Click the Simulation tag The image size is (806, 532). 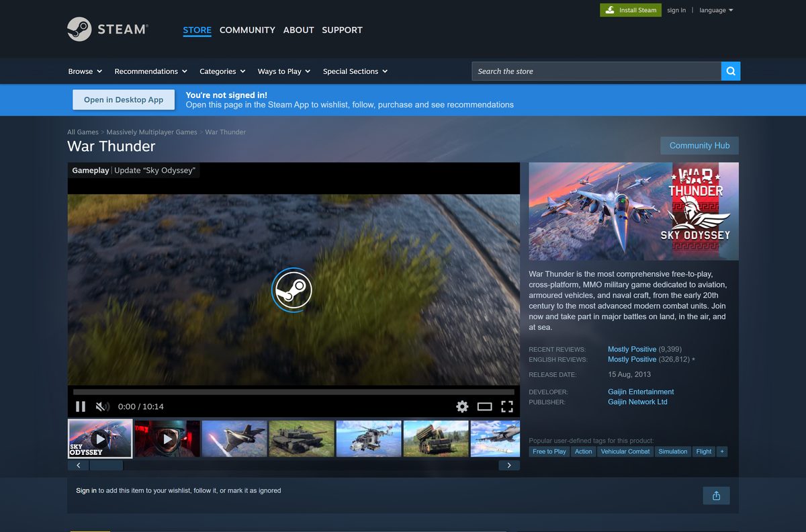tap(673, 451)
